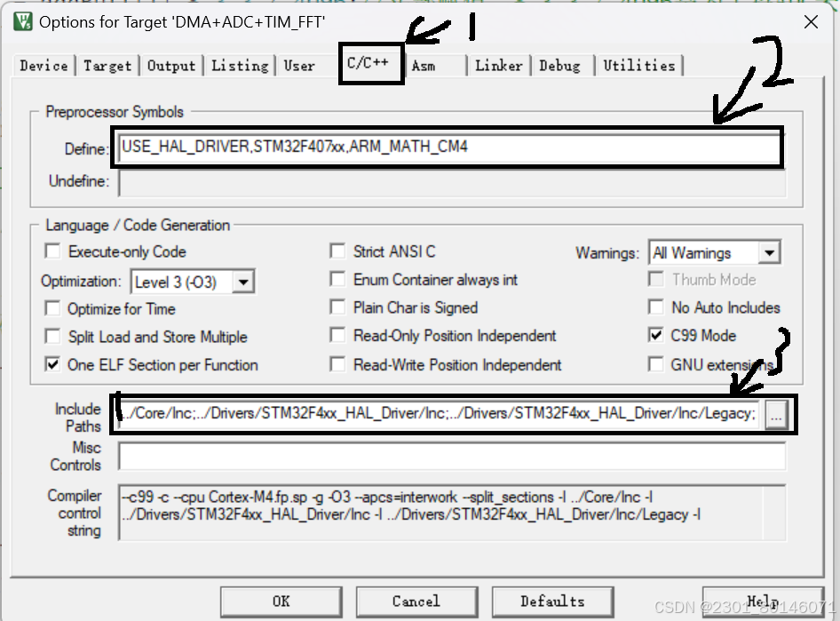Enable Plain Char is Signed
Viewport: 840px width, 621px height.
[x=337, y=307]
